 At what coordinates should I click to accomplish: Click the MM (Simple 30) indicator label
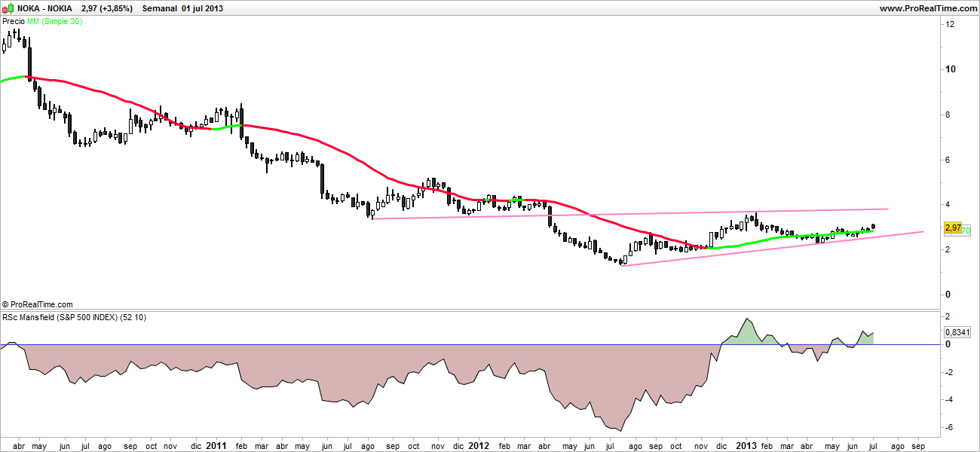click(x=55, y=21)
